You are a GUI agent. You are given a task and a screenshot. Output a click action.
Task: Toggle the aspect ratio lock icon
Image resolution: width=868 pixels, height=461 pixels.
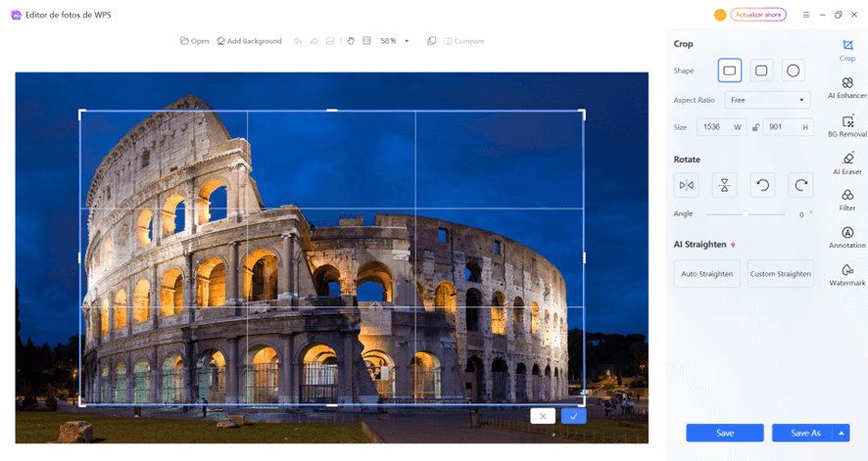(755, 127)
